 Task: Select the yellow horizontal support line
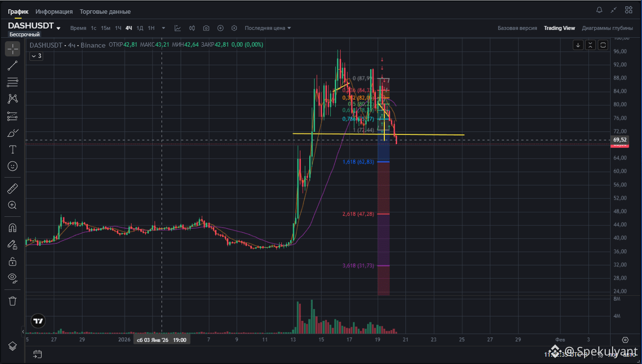pyautogui.click(x=378, y=134)
